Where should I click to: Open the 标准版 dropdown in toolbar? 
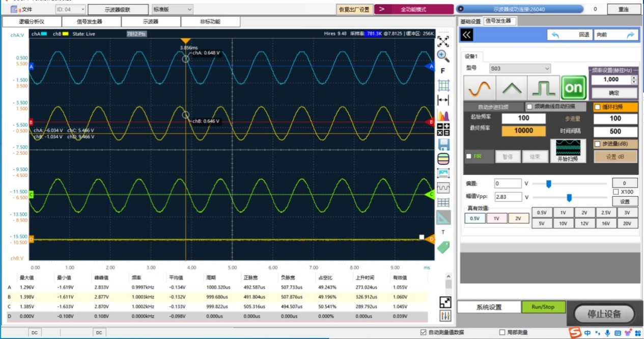coord(173,9)
